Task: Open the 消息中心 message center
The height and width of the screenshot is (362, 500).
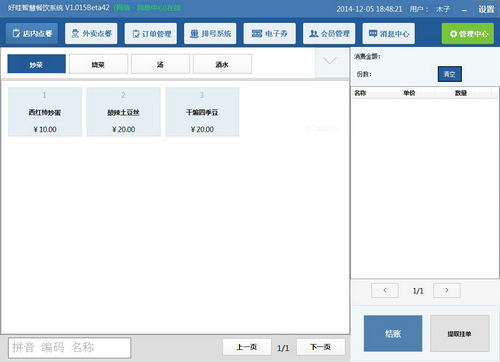Action: coord(389,33)
